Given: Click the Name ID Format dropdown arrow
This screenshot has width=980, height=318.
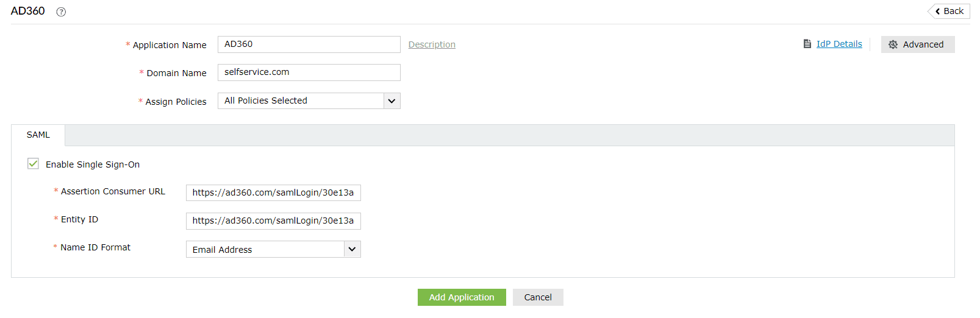Looking at the screenshot, I should coord(352,249).
